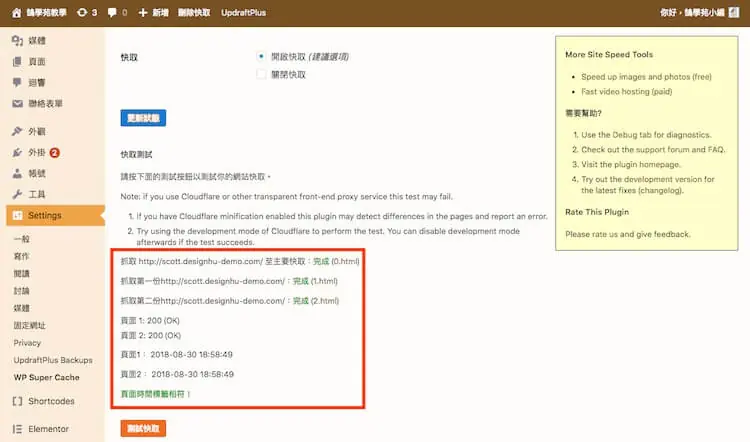Open the 頁面 pages sidebar icon
Image resolution: width=750 pixels, height=442 pixels.
(x=17, y=61)
